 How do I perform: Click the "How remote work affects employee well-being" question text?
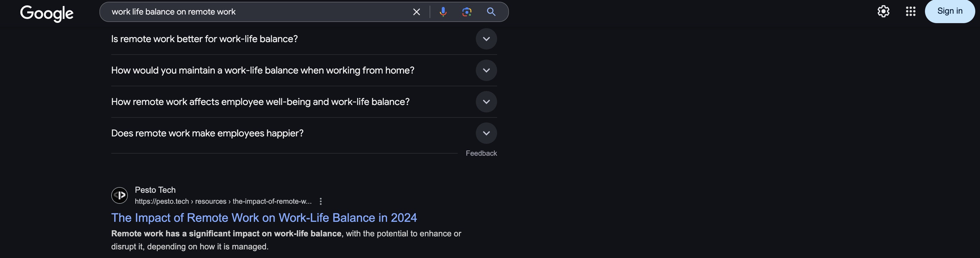(x=260, y=102)
